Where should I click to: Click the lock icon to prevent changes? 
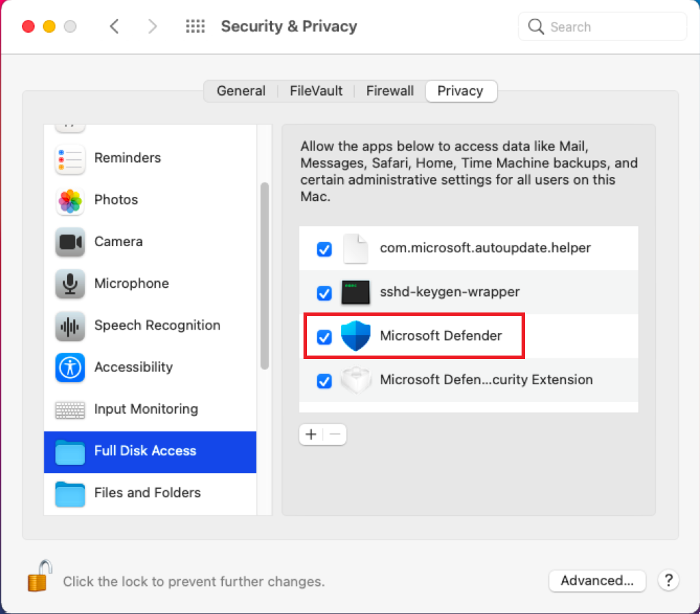(40, 576)
